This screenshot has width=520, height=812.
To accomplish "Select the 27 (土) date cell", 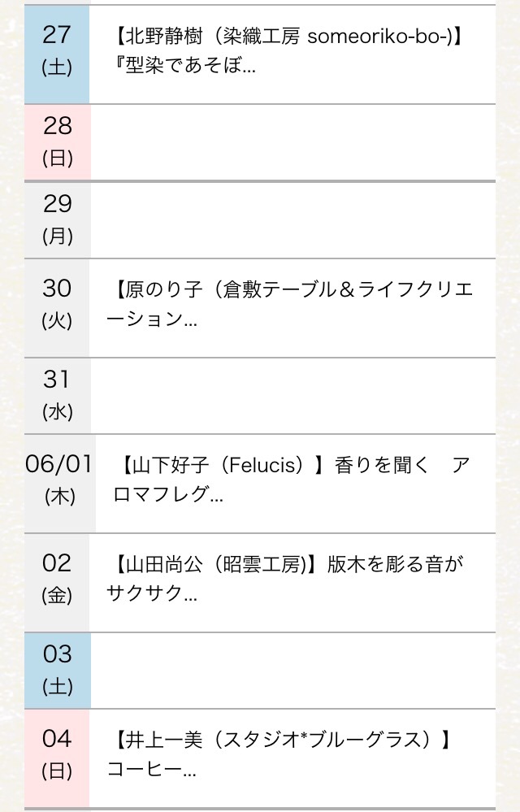I will (57, 54).
